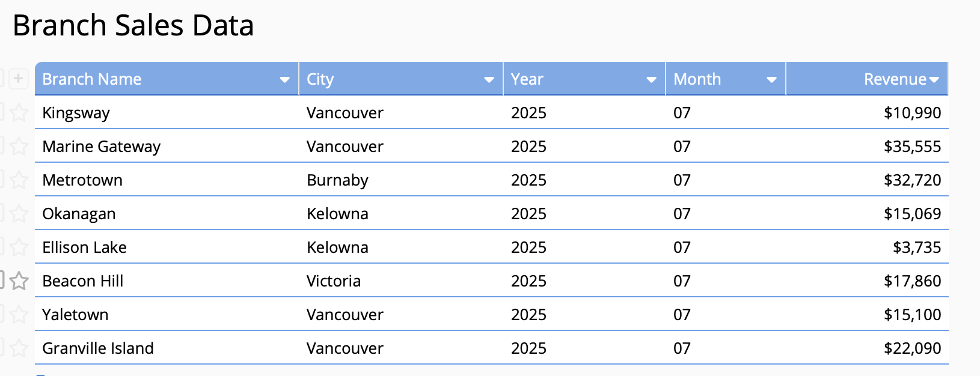Click the plus add-row icon
Image resolution: width=980 pixels, height=376 pixels.
click(19, 79)
